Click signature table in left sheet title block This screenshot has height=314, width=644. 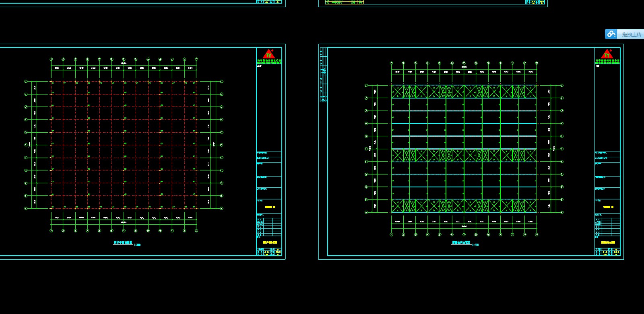[x=269, y=227]
